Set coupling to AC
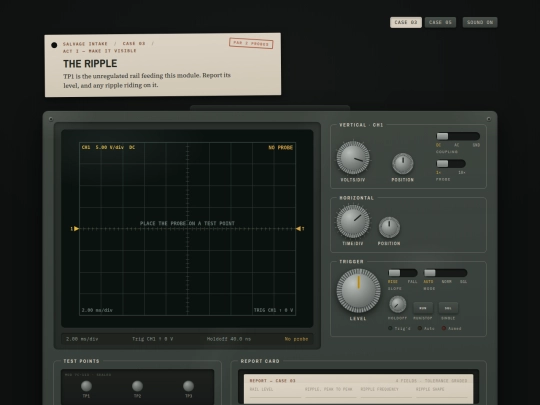This screenshot has height=405, width=540. 457,145
